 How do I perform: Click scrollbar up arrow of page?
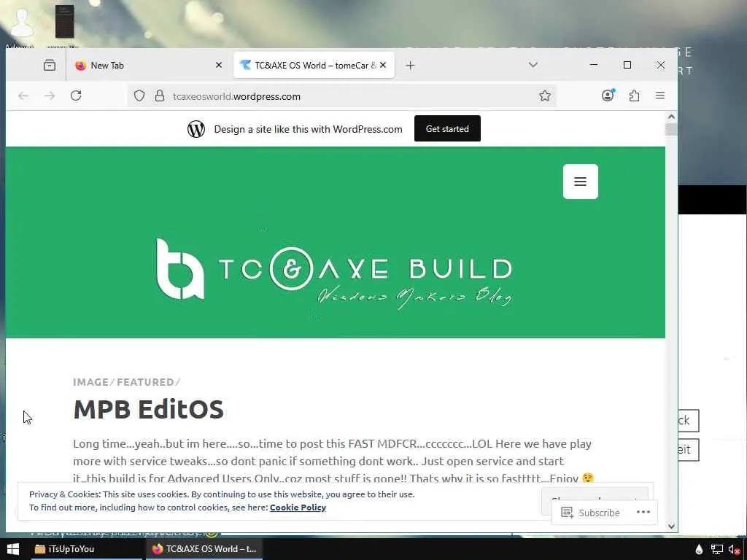click(671, 117)
